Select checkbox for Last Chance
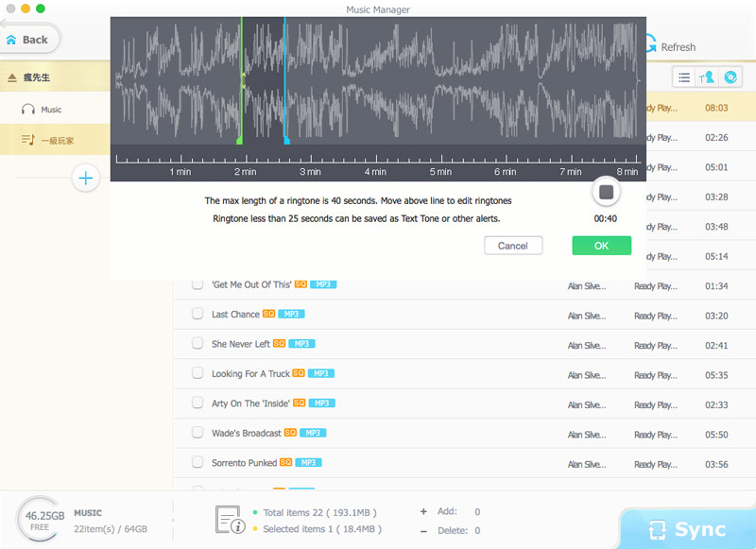 [198, 314]
